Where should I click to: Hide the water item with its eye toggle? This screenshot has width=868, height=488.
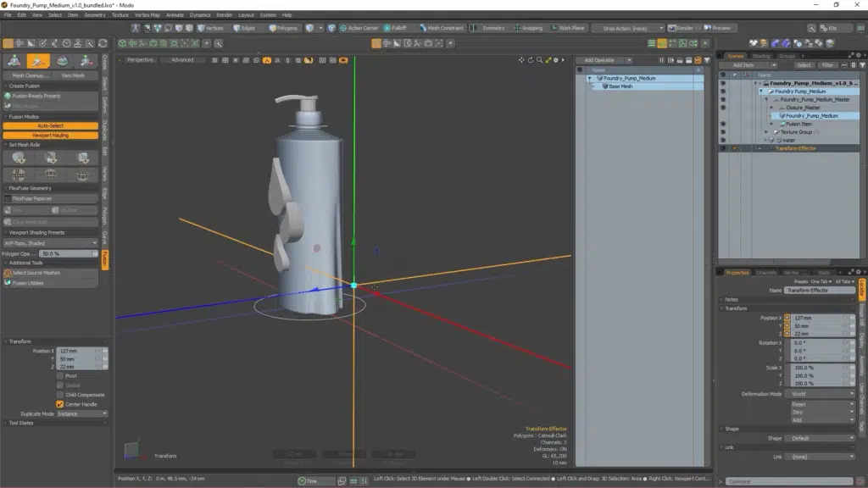point(723,141)
